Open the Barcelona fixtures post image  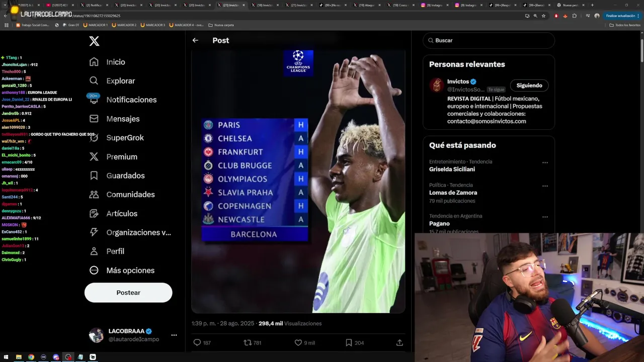(x=298, y=182)
